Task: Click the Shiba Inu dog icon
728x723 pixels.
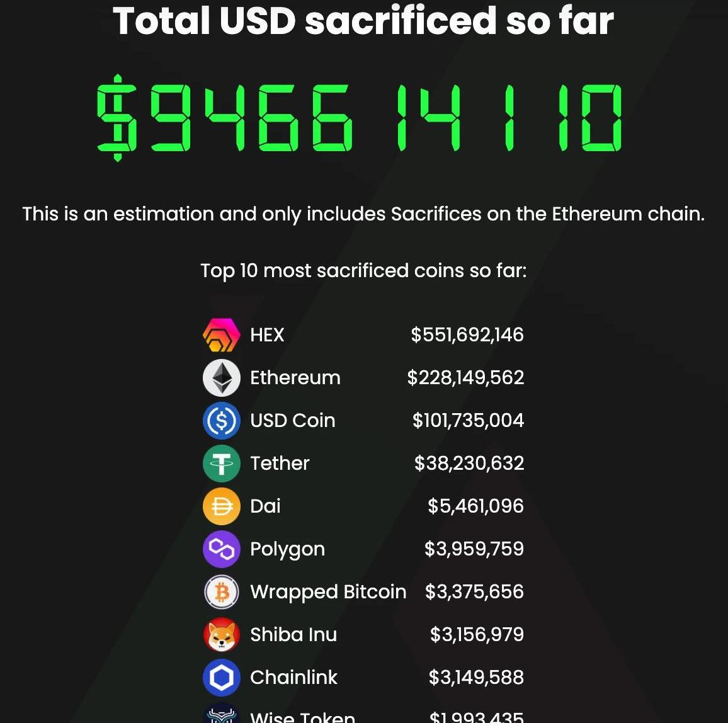Action: (222, 635)
